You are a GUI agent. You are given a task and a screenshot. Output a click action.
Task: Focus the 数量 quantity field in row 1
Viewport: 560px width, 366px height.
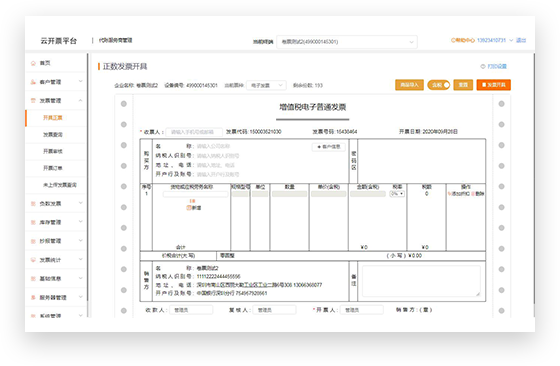290,194
